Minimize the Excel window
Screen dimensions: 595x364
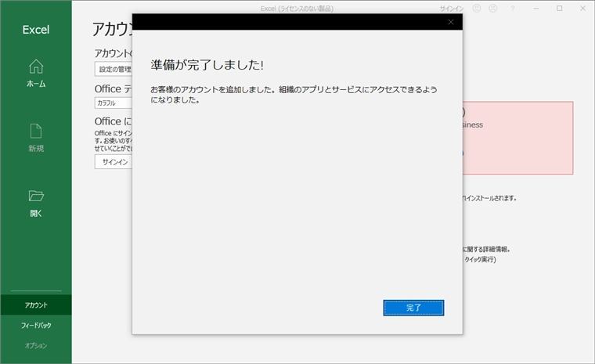[536, 9]
